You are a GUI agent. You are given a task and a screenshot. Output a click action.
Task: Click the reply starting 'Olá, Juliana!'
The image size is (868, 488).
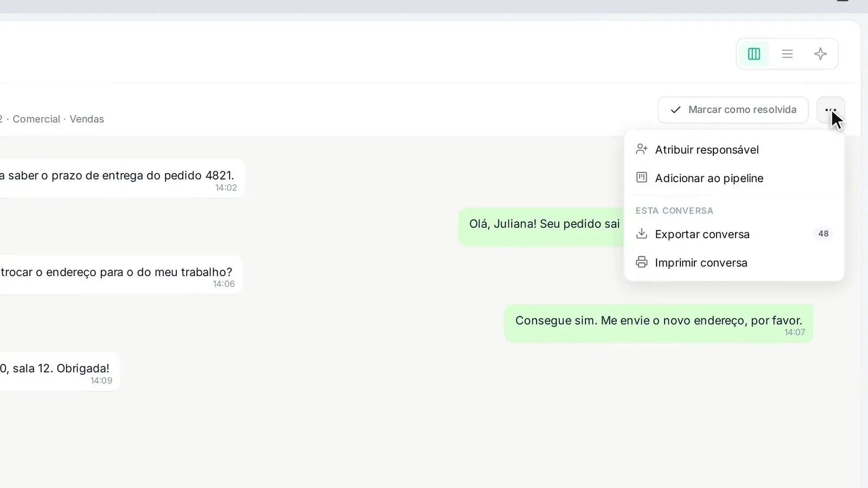coord(541,227)
